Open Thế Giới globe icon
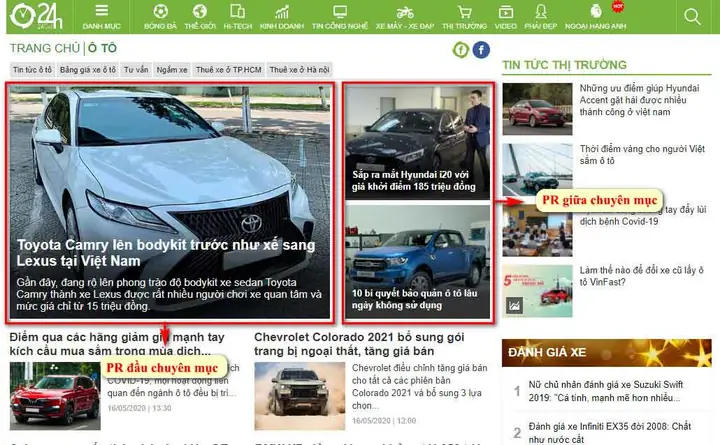Viewport: 720px width, 445px height. (200, 11)
